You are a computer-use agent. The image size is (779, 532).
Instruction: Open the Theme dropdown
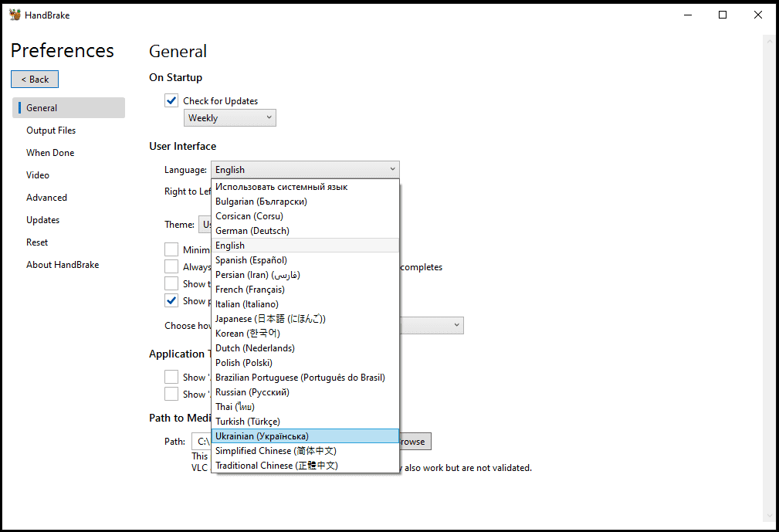205,224
